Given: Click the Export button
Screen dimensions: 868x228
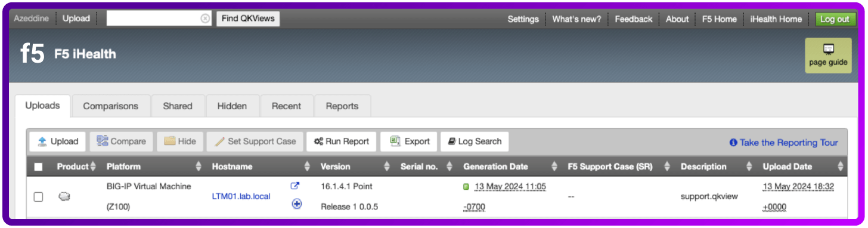Looking at the screenshot, I should 409,141.
